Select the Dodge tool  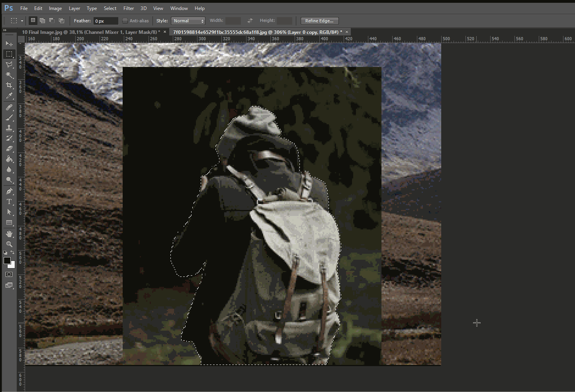(9, 180)
